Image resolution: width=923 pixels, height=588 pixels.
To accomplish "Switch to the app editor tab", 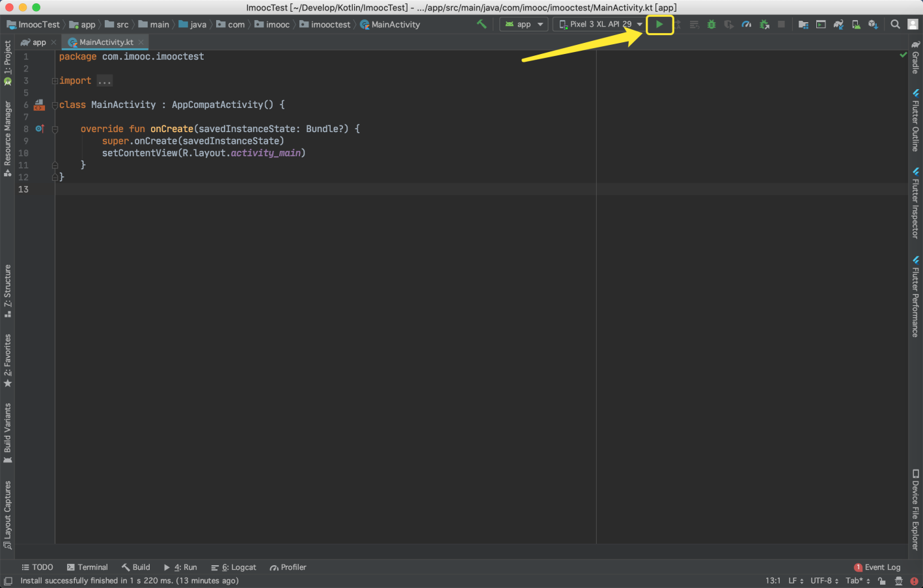I will click(x=34, y=42).
